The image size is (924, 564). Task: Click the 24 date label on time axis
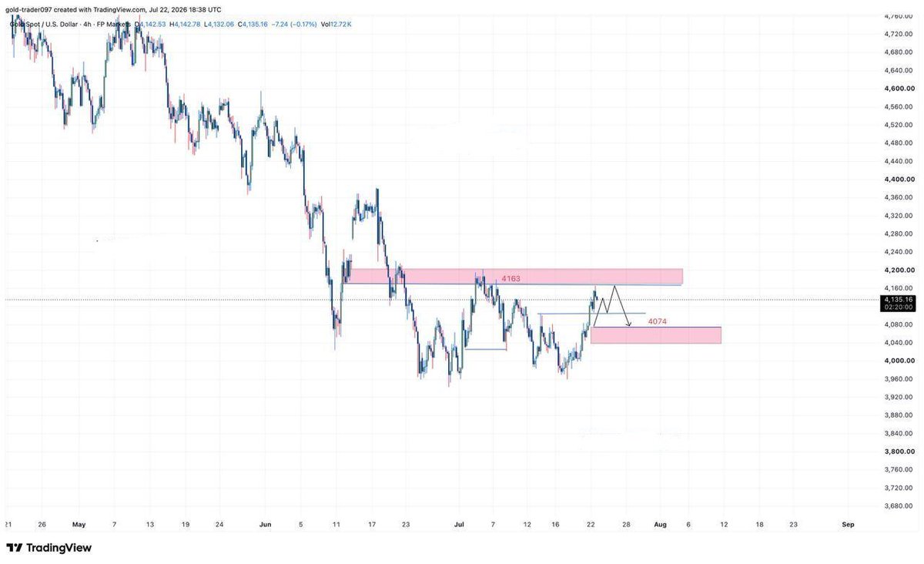tap(219, 525)
